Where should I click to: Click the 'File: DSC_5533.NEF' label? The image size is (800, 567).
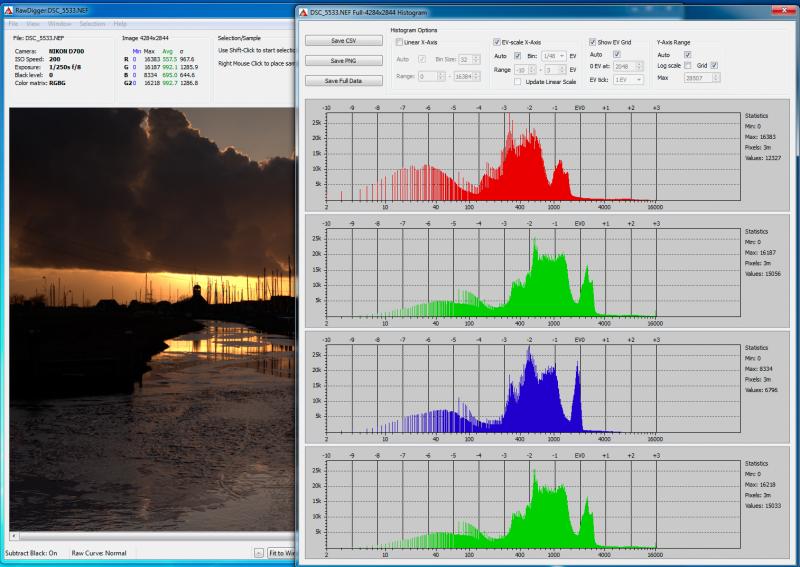(38, 38)
